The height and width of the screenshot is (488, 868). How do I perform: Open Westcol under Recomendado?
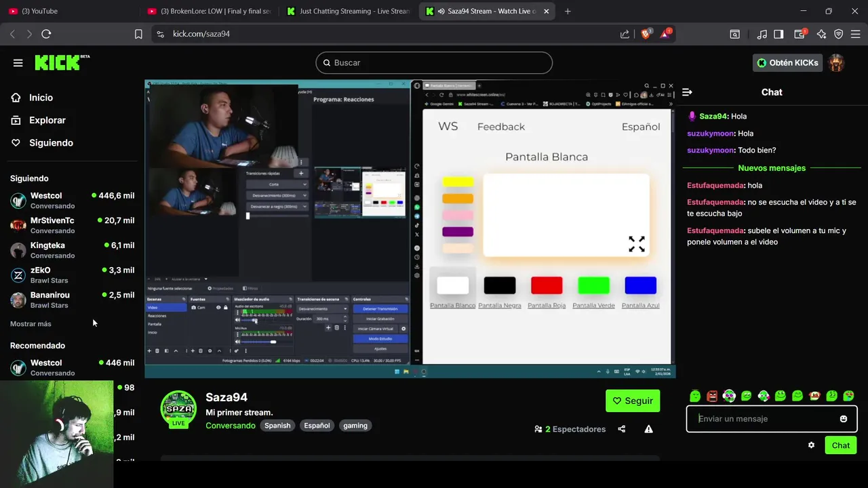point(72,367)
